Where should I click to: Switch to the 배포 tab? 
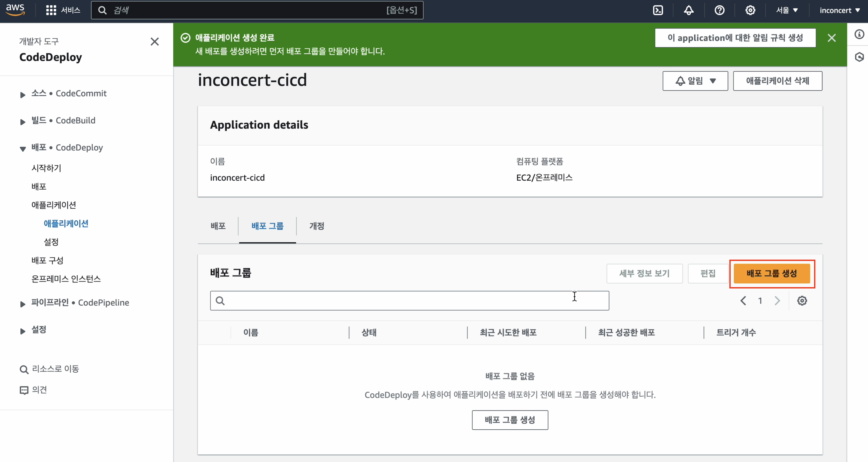[x=217, y=226]
